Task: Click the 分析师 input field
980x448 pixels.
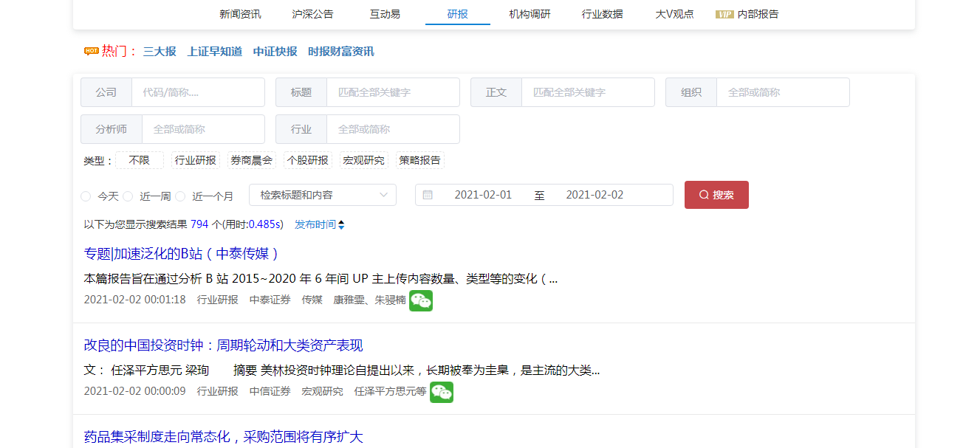Action: (203, 129)
